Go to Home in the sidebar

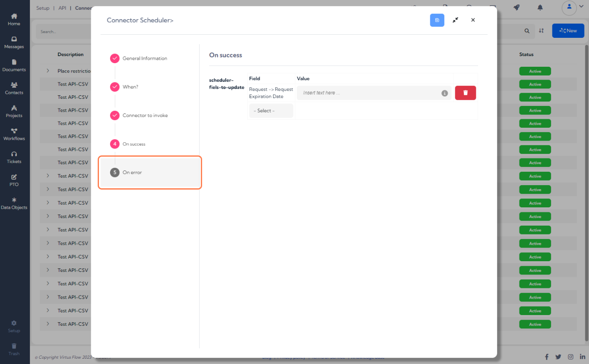(14, 20)
